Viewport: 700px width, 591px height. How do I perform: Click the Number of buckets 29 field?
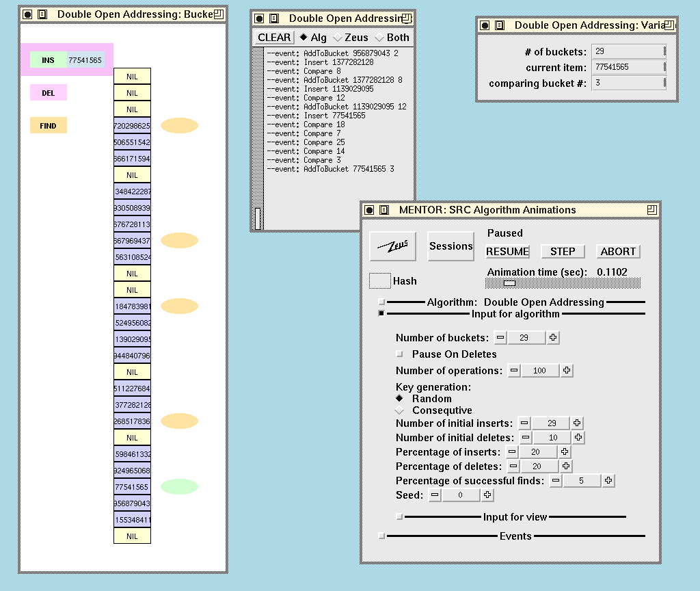click(526, 338)
